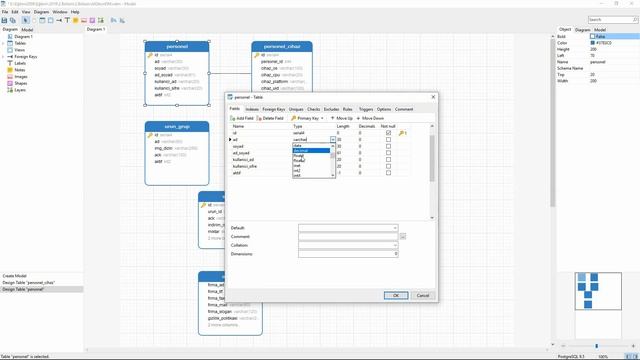Click the Save icon in the toolbar
Viewport: 640px width, 360px height.
(4, 20)
